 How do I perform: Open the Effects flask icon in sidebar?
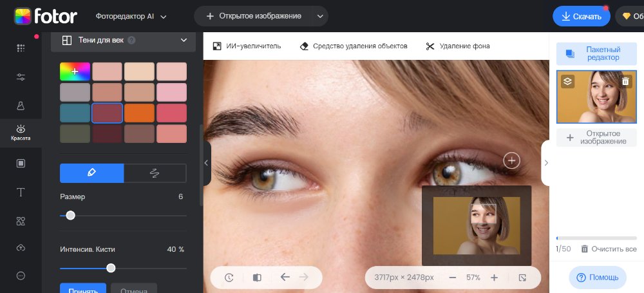point(21,106)
